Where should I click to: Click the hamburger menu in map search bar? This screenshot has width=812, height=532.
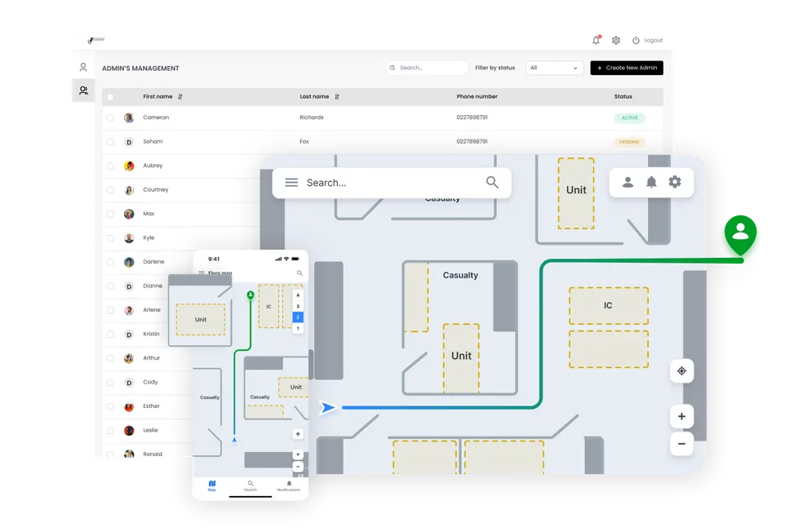point(291,183)
